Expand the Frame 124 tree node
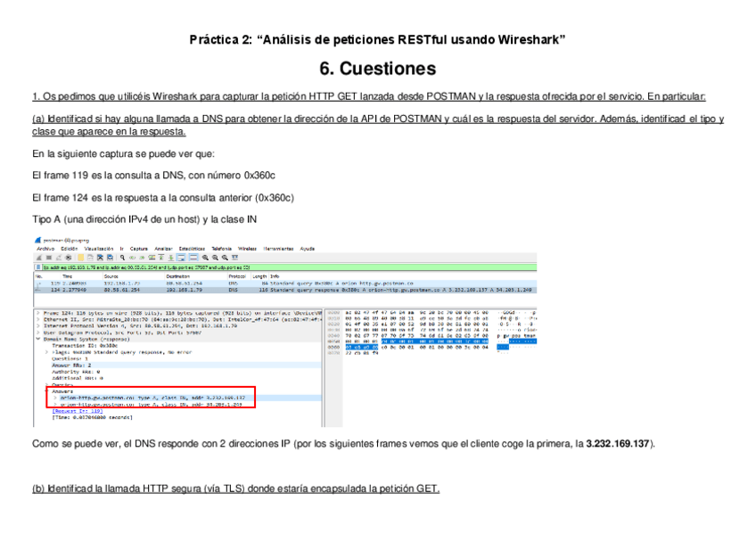This screenshot has width=756, height=534. pos(38,313)
